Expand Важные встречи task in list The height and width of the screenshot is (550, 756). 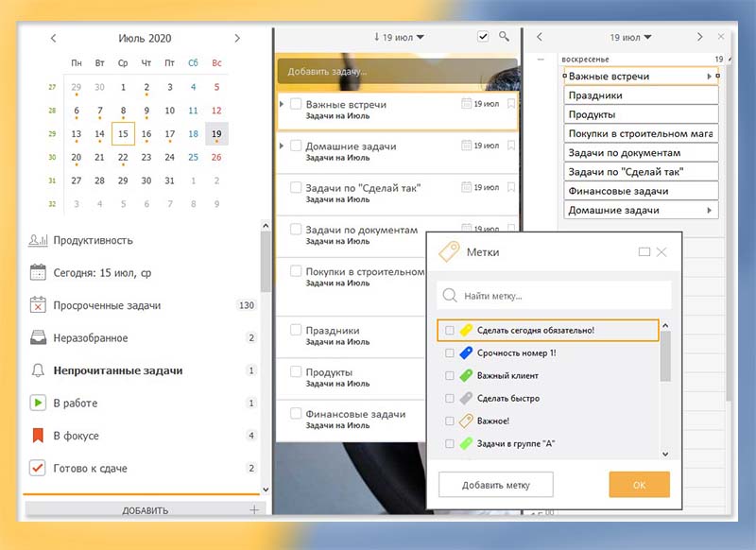coord(282,104)
